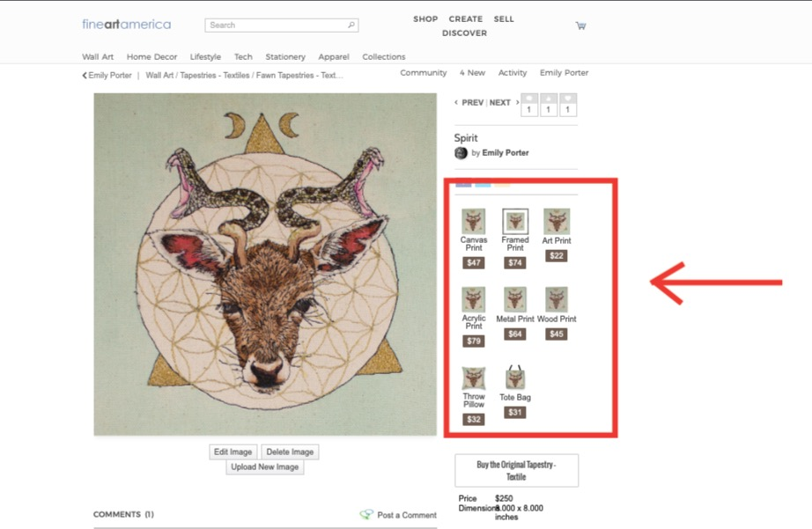Click the Post a Comment link
The width and height of the screenshot is (812, 529).
tap(407, 515)
